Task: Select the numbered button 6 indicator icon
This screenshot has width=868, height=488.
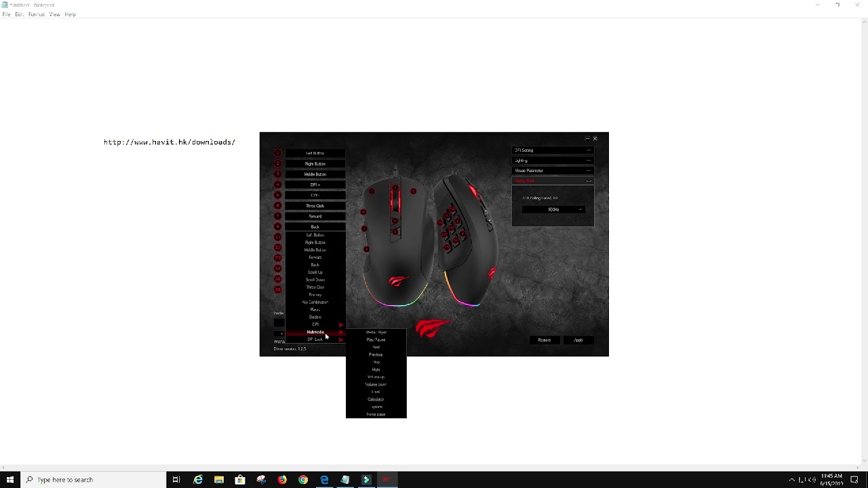Action: coord(277,205)
